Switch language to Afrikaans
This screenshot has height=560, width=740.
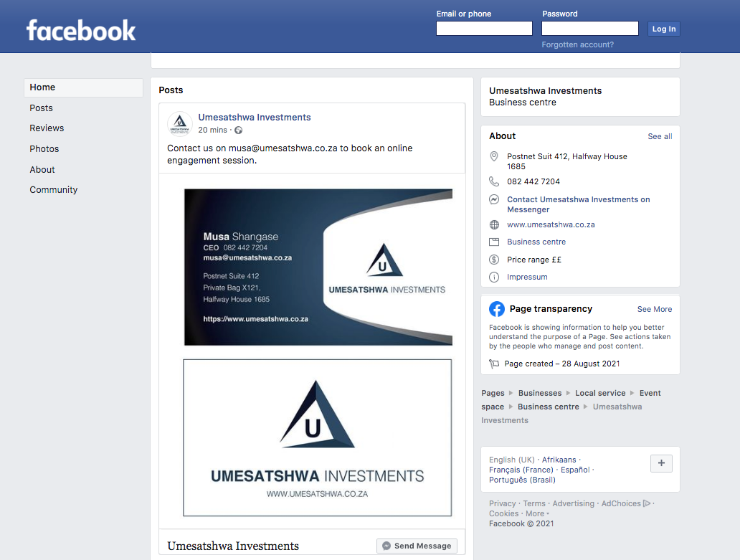559,460
